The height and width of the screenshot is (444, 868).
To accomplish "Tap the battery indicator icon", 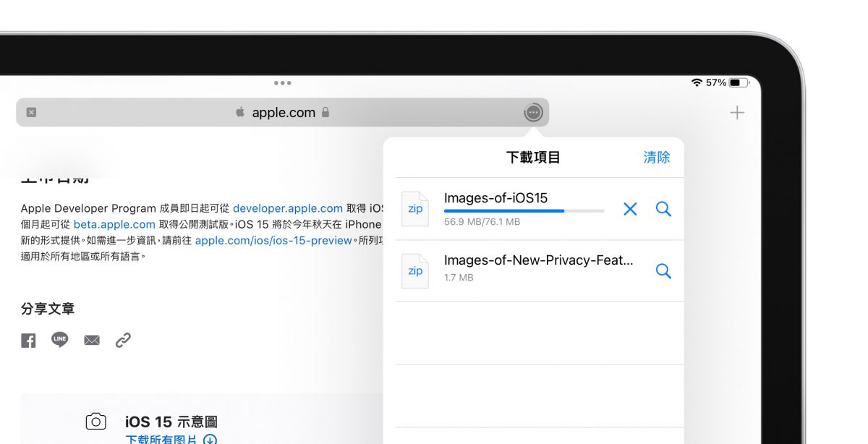I will tap(739, 82).
